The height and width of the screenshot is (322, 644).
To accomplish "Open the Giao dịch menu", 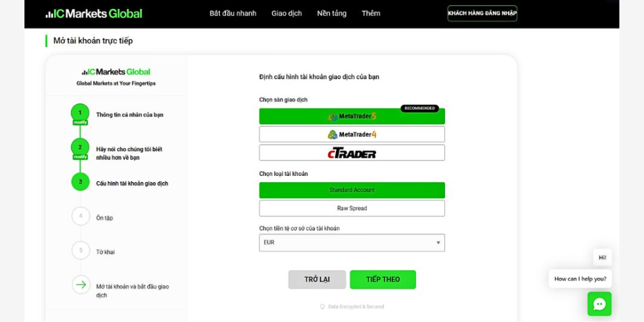I will point(287,14).
